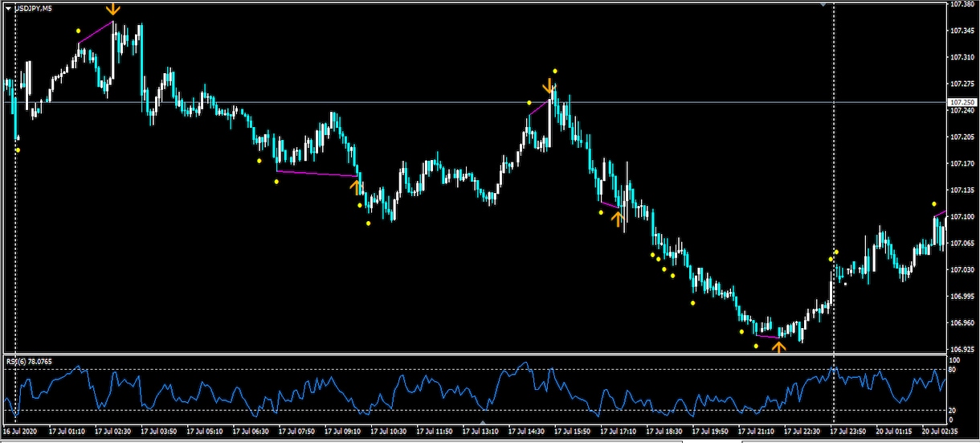The image size is (980, 443).
Task: Click the 20 Jul 01:15 time label
Action: point(894,431)
